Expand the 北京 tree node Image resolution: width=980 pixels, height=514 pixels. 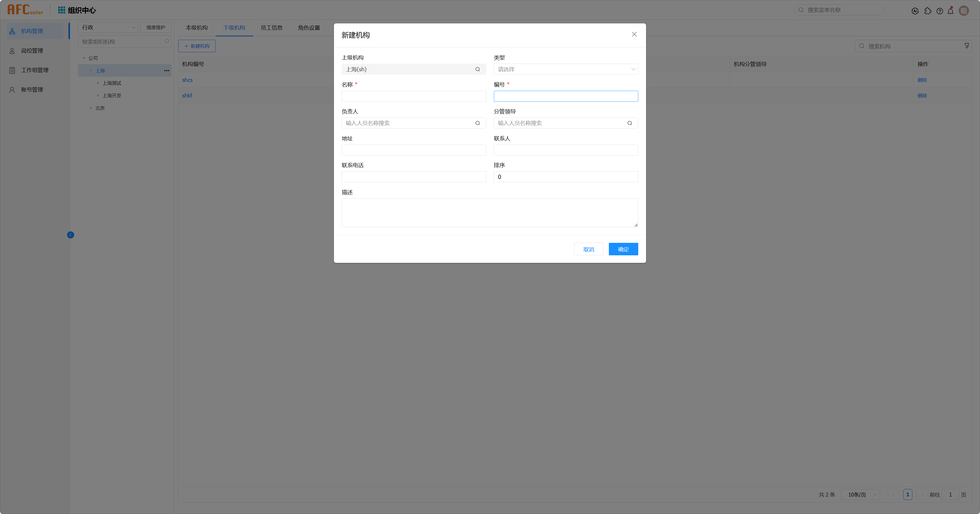pos(91,108)
